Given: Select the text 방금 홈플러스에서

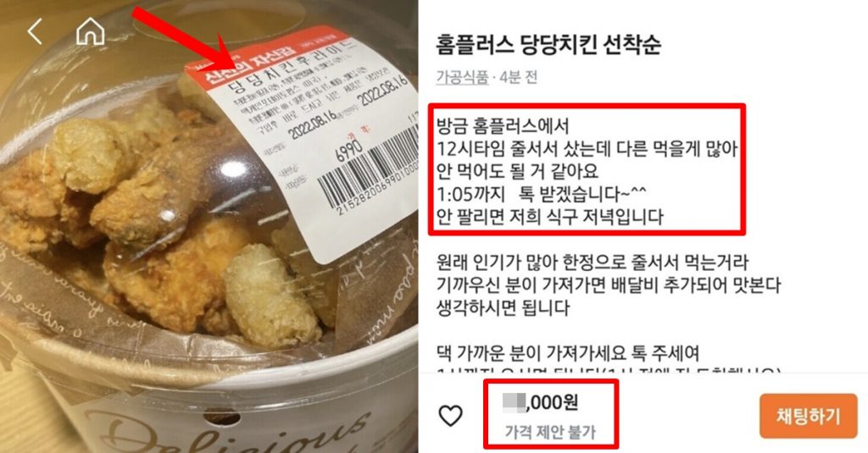Looking at the screenshot, I should click(503, 125).
